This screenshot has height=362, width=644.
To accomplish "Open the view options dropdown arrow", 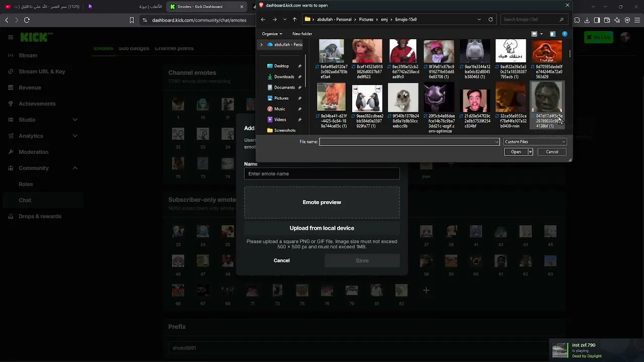I will click(x=541, y=34).
